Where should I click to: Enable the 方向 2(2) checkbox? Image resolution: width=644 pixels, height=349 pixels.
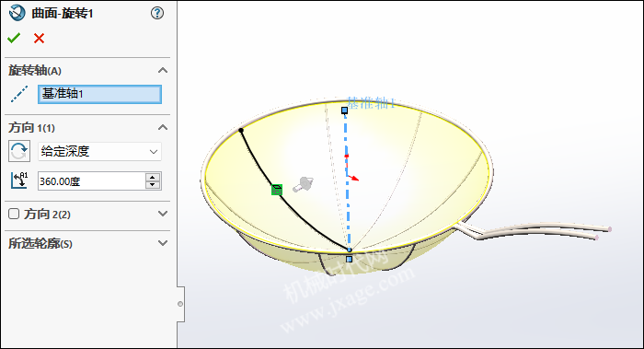coord(14,214)
